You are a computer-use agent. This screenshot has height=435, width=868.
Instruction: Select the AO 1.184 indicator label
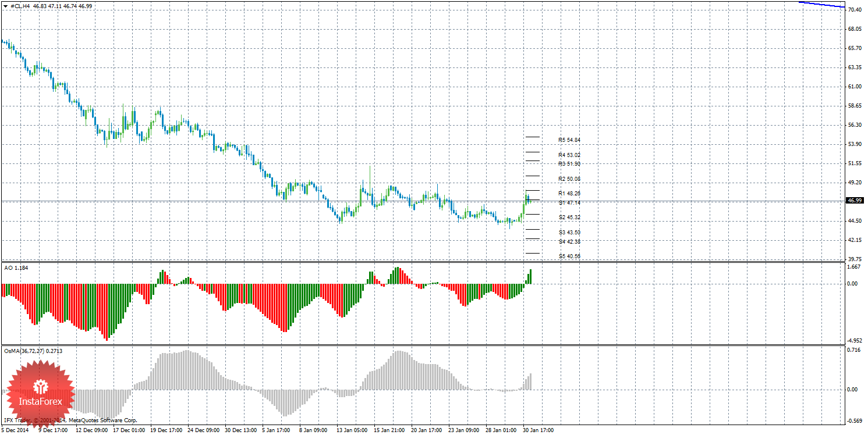[x=16, y=268]
